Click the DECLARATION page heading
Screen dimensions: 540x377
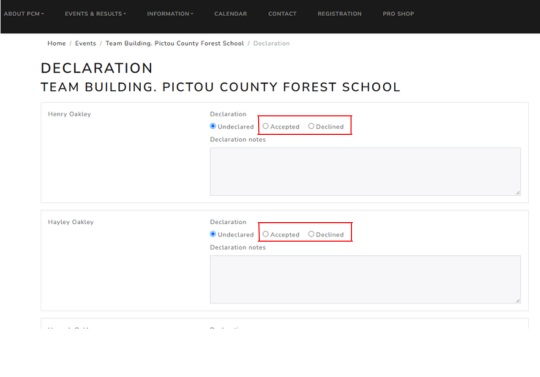click(x=96, y=68)
